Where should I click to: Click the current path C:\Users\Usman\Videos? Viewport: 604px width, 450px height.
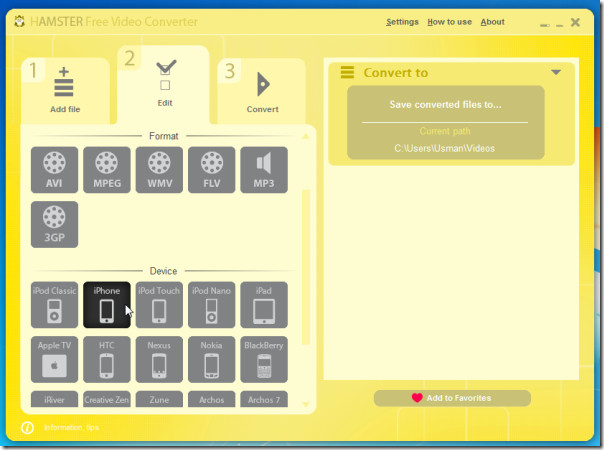[x=445, y=148]
